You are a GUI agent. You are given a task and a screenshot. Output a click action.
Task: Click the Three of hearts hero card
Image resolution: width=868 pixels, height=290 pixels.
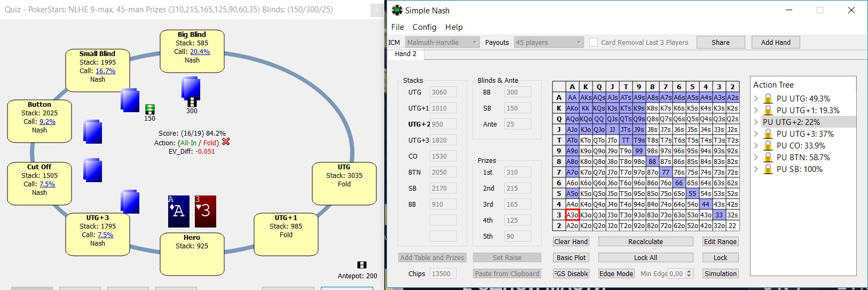coord(206,211)
